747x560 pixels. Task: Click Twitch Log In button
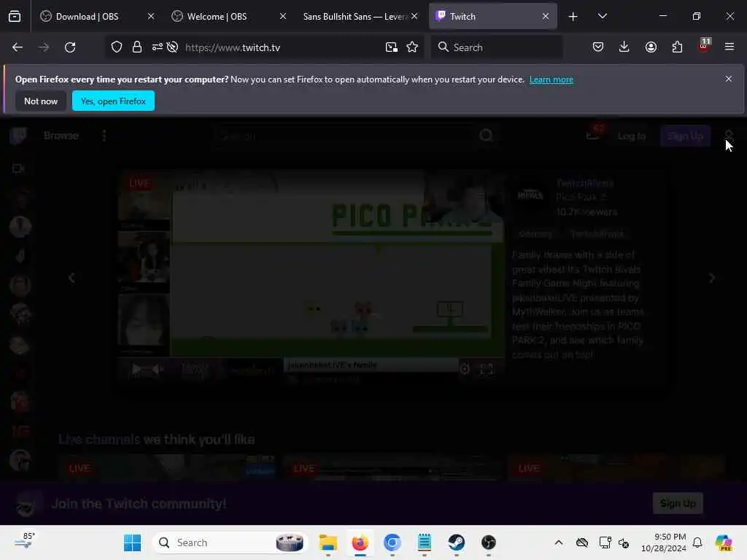[632, 136]
